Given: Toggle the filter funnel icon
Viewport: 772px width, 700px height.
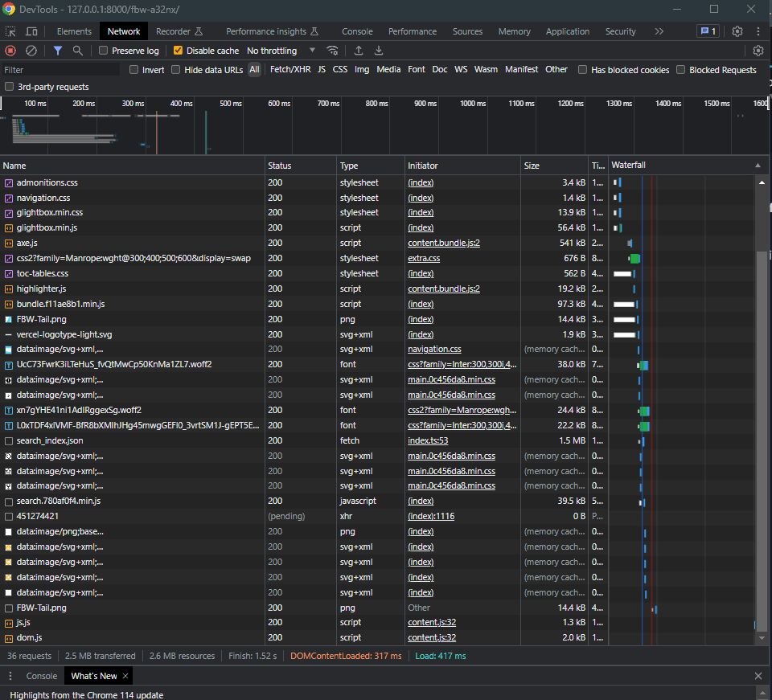Looking at the screenshot, I should pyautogui.click(x=58, y=51).
